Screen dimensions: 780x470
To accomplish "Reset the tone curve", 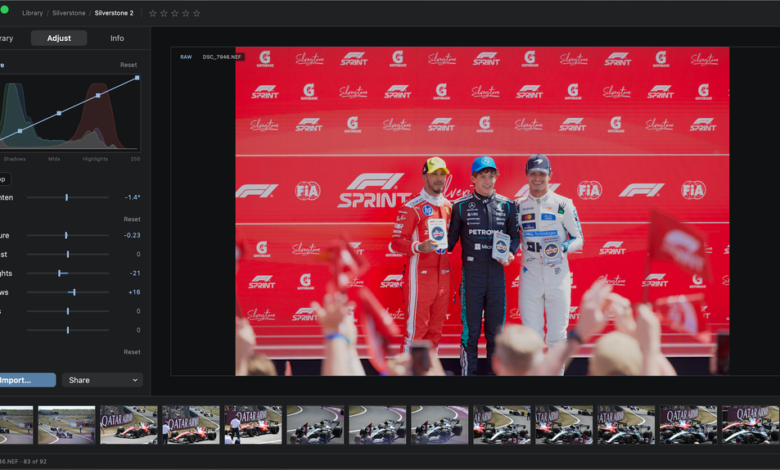I will coord(128,65).
